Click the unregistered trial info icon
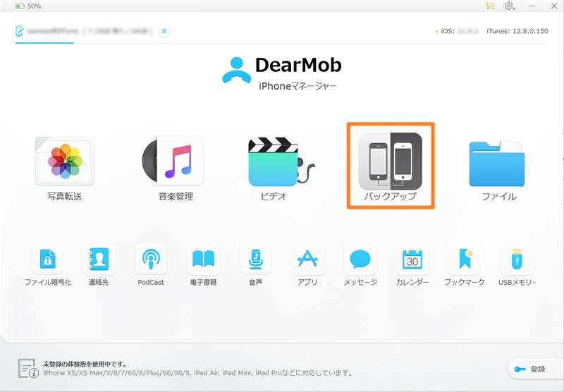 [28, 368]
